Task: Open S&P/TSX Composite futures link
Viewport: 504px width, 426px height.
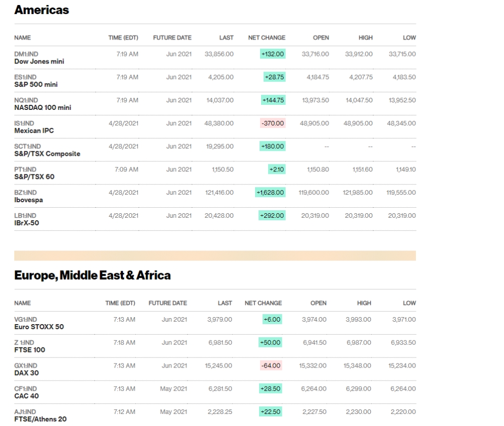Action: point(47,154)
